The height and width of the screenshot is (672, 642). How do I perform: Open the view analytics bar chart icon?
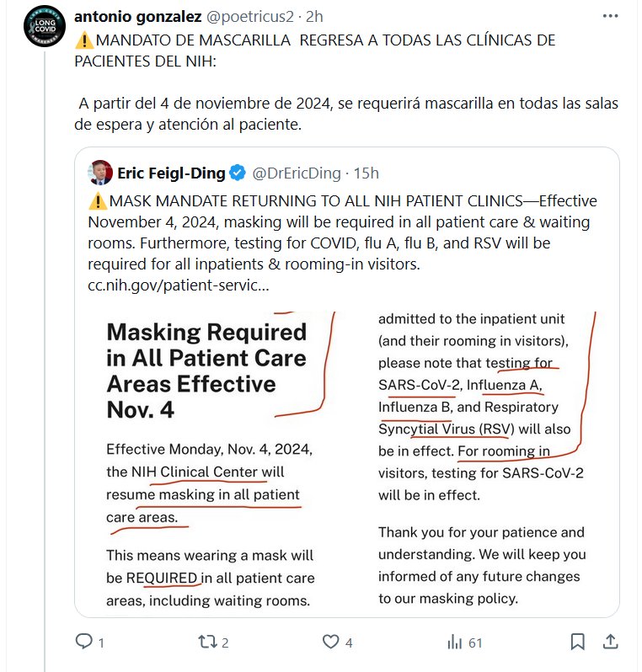point(454,642)
